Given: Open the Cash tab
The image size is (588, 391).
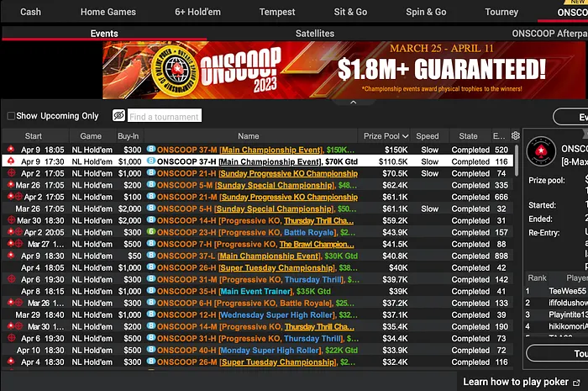Looking at the screenshot, I should point(30,12).
